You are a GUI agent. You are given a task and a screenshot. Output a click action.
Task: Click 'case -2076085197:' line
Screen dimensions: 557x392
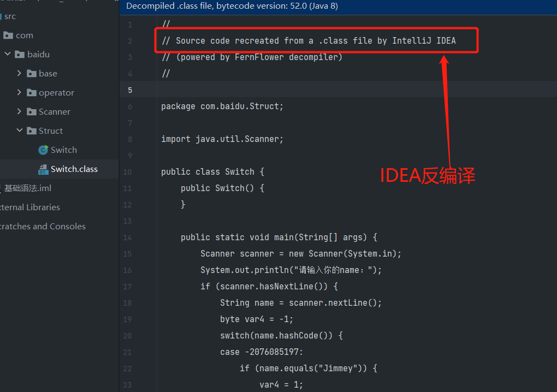(x=262, y=352)
